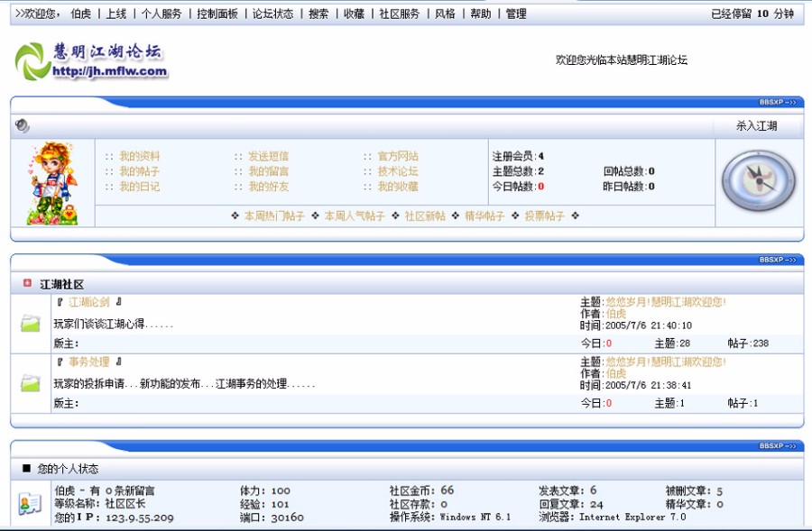Open 投票帖子 link
Image resolution: width=812 pixels, height=531 pixels.
click(x=545, y=215)
